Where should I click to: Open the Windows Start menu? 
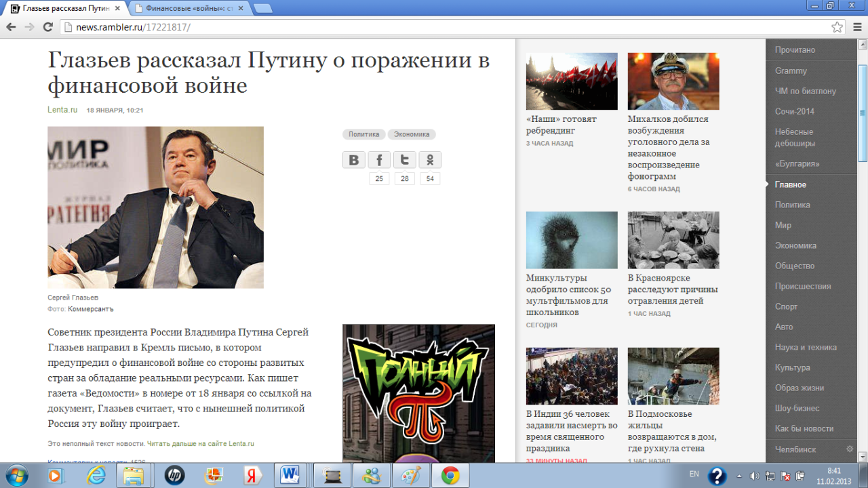coord(16,476)
